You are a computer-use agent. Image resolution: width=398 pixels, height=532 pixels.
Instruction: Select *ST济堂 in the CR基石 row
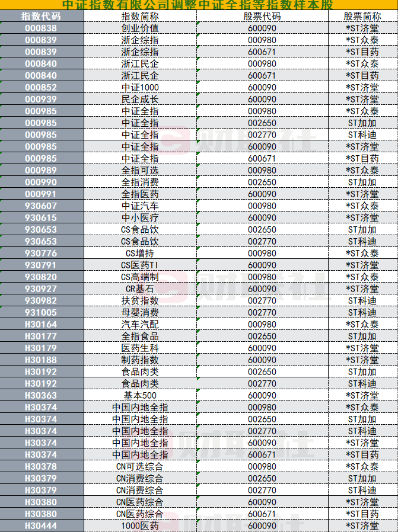[x=362, y=289]
